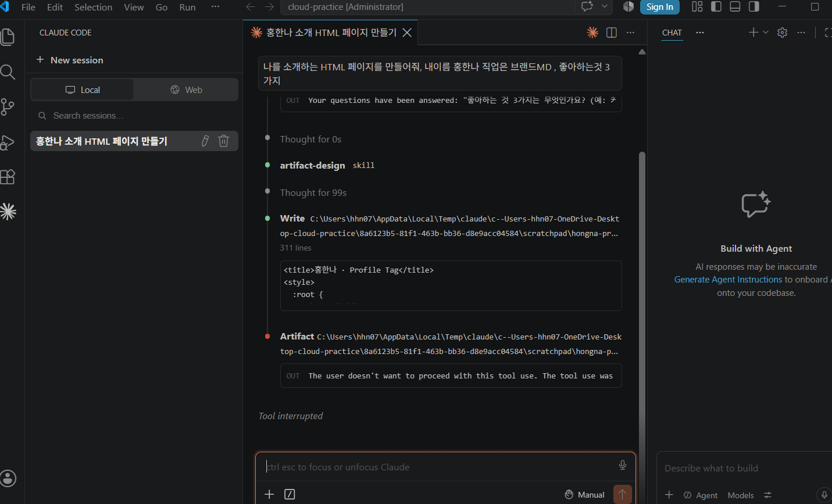
Task: Click the icon left of Sign In
Action: [x=629, y=7]
